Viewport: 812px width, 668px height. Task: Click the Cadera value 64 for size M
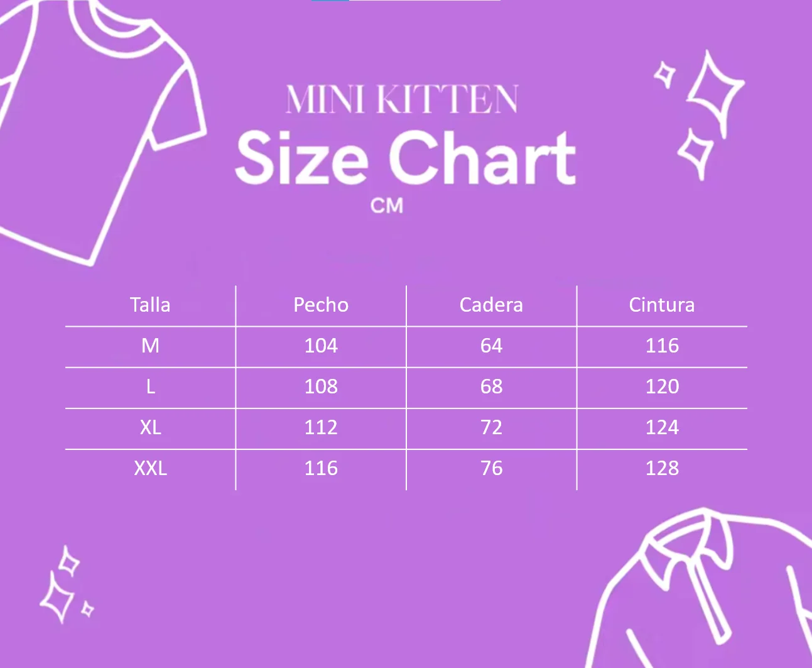pos(491,346)
